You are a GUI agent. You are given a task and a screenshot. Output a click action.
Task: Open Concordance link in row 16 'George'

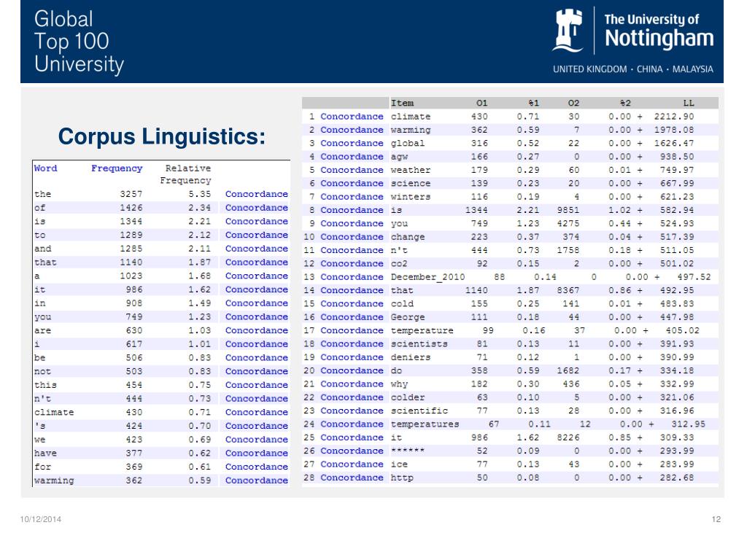[x=352, y=317]
